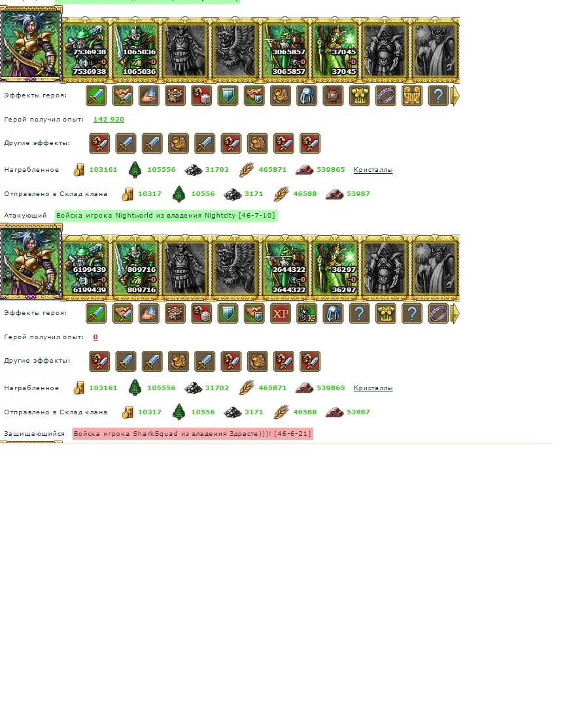Viewport: 565px width, 728px height.
Task: Open Кристаллы link in Nightworld's loot row
Action: pyautogui.click(x=373, y=388)
